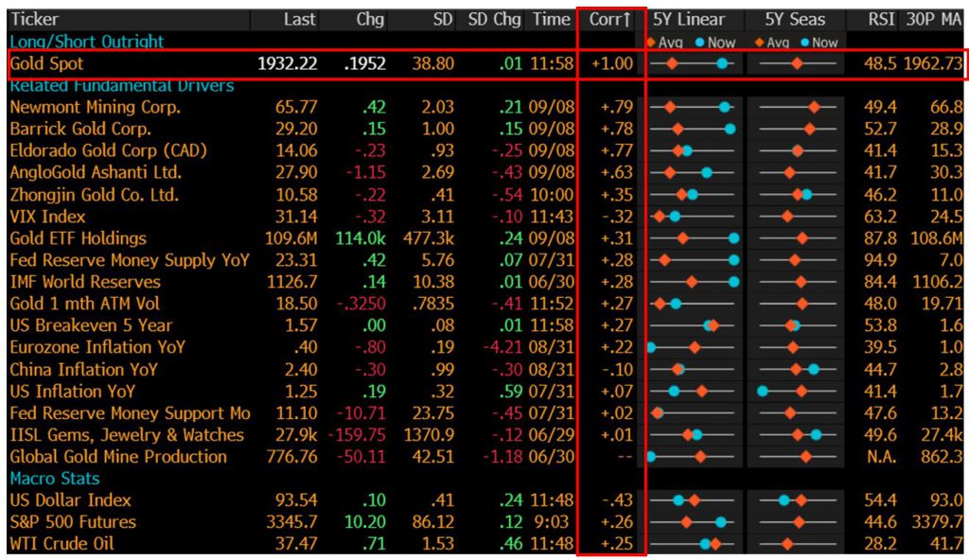Select the Gold Spot ticker
This screenshot has width=969, height=560.
46,63
